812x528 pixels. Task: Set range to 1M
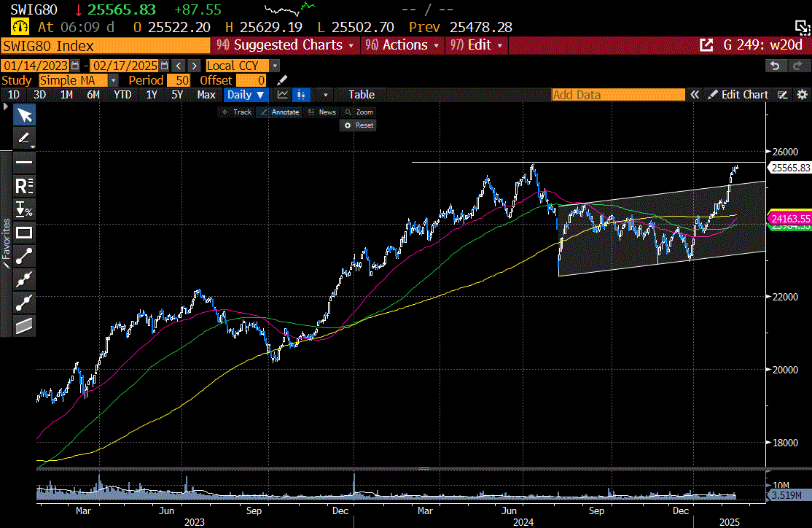click(x=67, y=95)
